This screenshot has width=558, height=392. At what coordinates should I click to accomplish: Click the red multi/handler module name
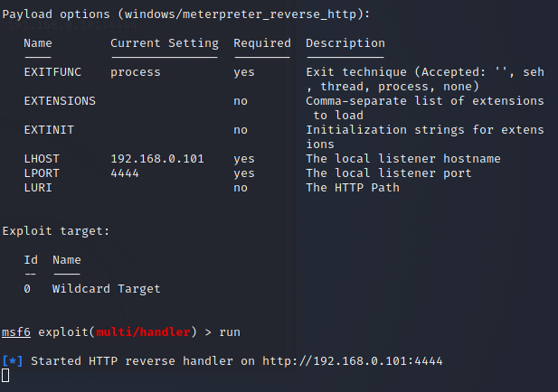click(x=143, y=332)
